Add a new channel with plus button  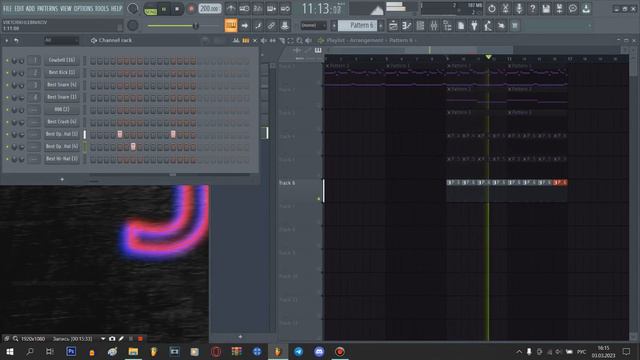point(62,179)
